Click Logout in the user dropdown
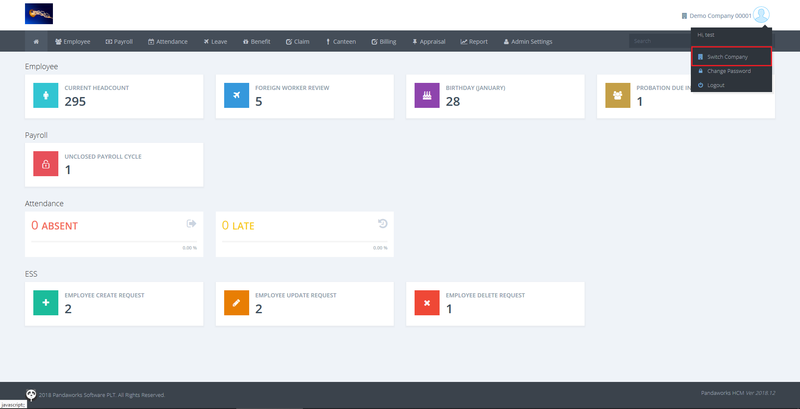 pyautogui.click(x=715, y=85)
